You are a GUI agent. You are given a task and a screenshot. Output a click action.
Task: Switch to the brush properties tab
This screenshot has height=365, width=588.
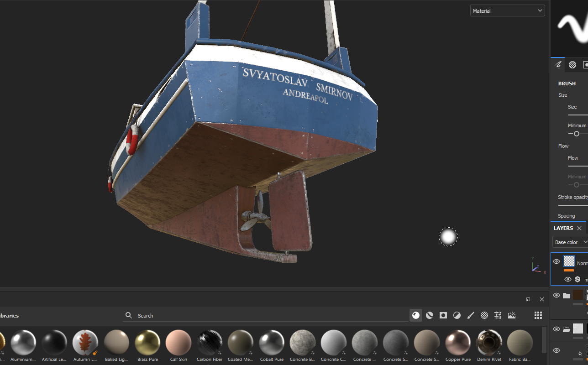click(x=558, y=65)
